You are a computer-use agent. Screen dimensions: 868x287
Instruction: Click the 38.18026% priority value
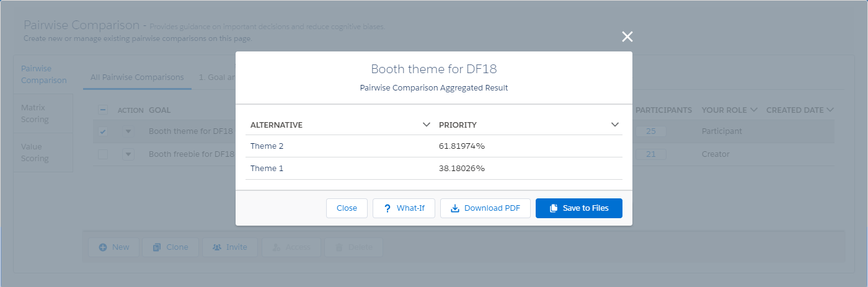point(462,169)
